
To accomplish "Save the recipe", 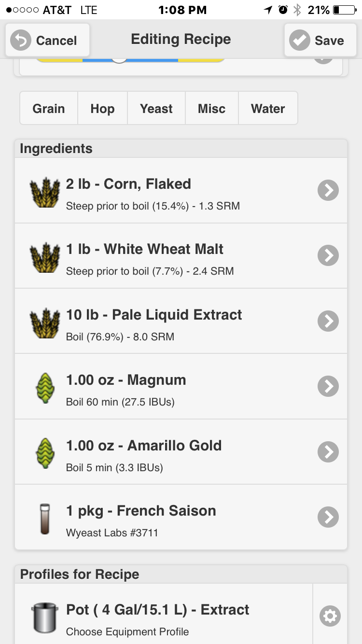I will pyautogui.click(x=320, y=40).
